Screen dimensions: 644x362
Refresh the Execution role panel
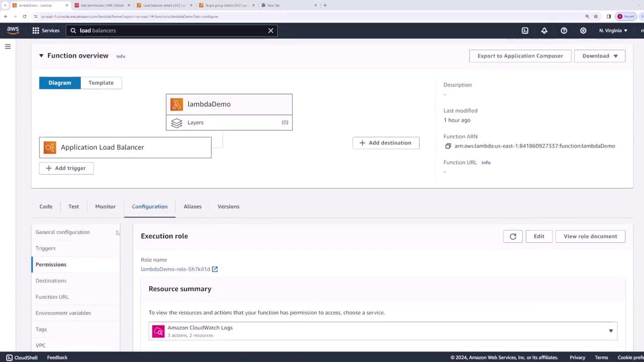coord(513,236)
